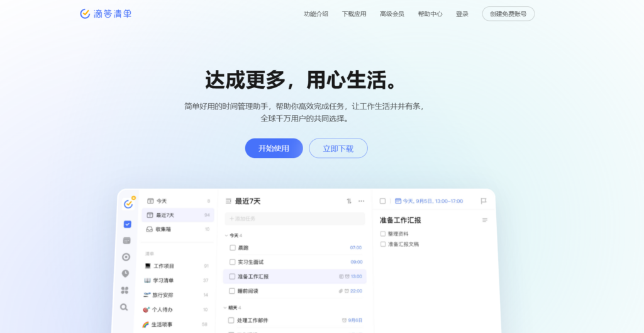Open the 生活琐事 list
644x333 pixels.
(174, 324)
